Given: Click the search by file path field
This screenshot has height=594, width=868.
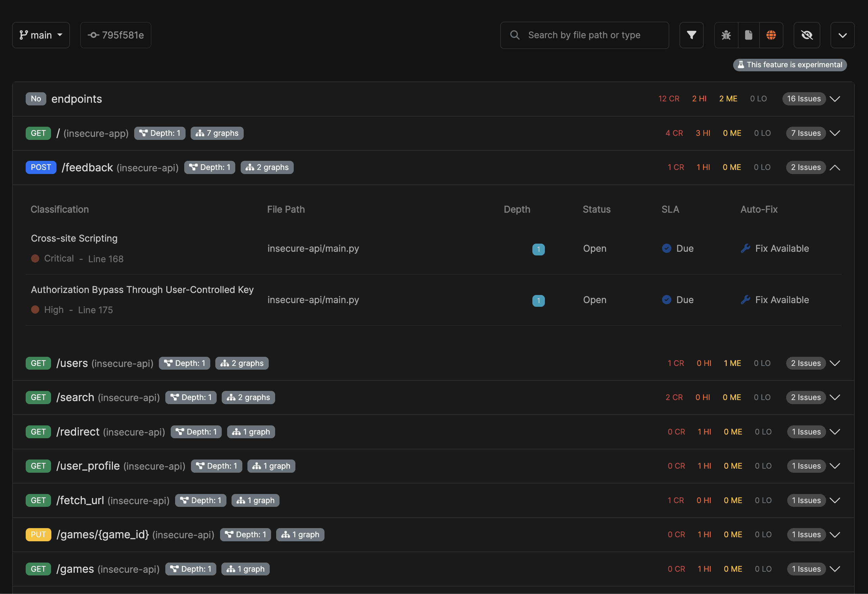Looking at the screenshot, I should 584,35.
